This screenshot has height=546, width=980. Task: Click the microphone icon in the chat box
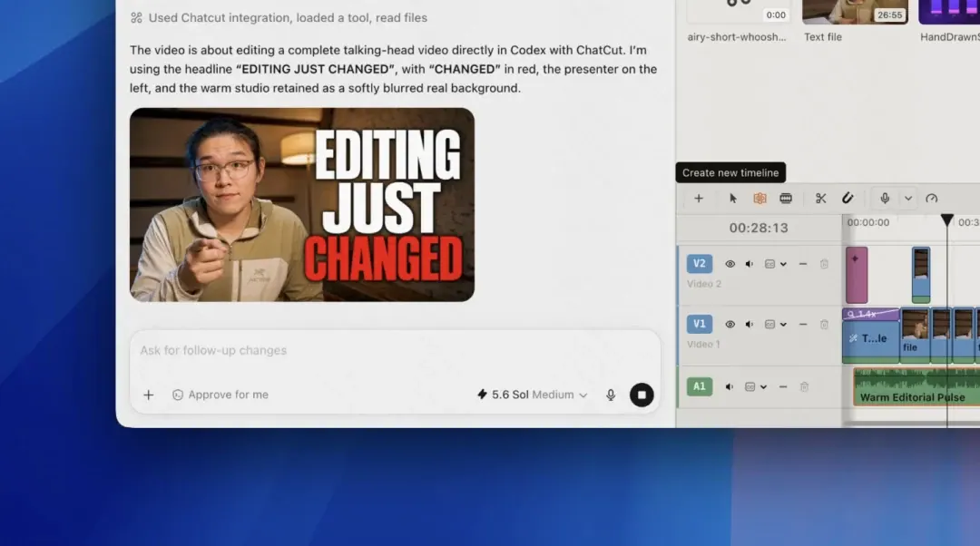[x=611, y=395]
